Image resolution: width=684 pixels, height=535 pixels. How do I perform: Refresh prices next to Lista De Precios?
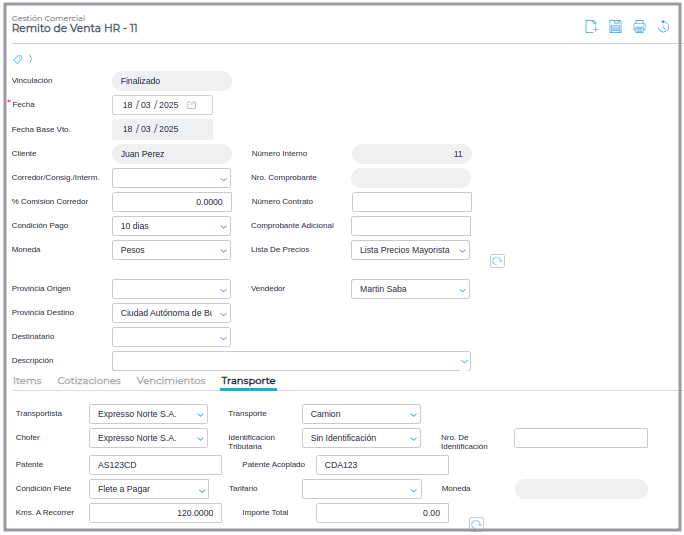[x=497, y=261]
